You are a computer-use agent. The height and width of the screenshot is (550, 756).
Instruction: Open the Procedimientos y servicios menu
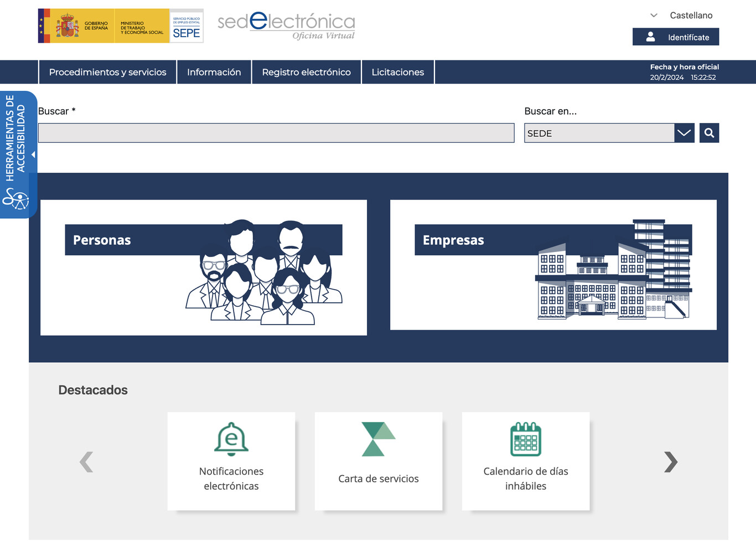pos(107,72)
